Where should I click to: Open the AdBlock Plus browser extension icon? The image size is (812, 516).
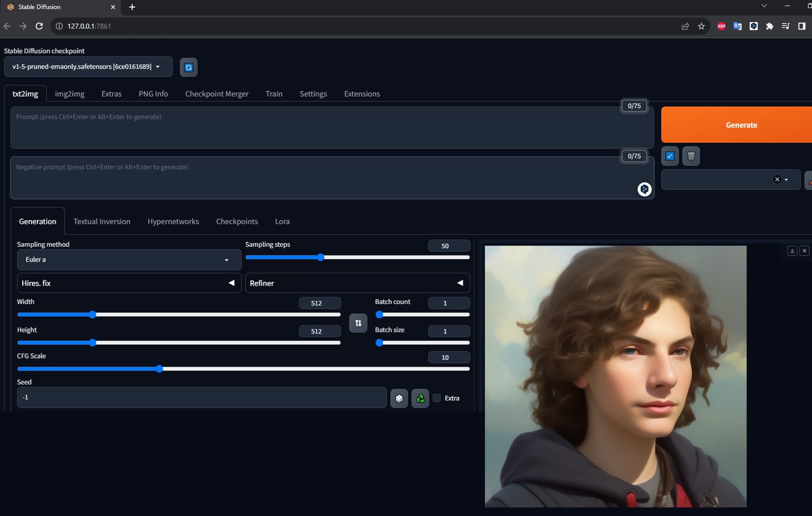click(x=721, y=26)
